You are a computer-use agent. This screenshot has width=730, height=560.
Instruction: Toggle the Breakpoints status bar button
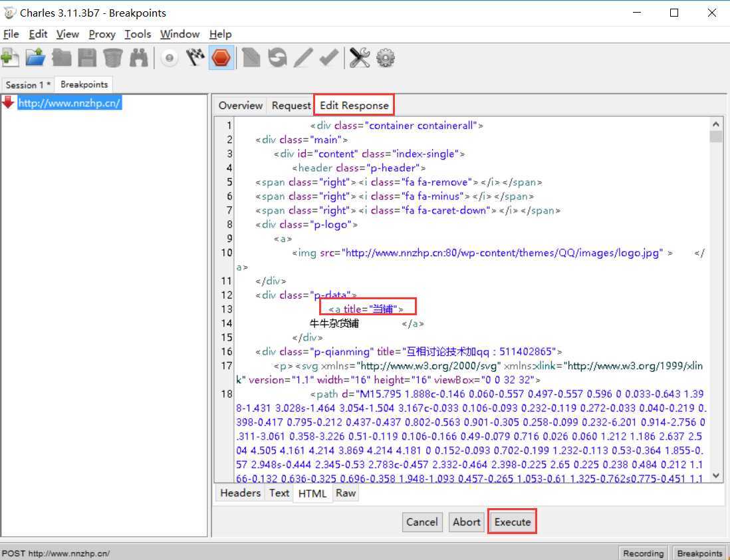tap(699, 553)
